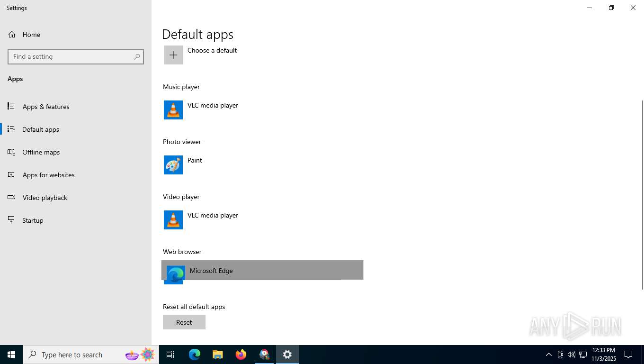Click the Startup icon in sidebar
The image size is (644, 364).
[11, 220]
